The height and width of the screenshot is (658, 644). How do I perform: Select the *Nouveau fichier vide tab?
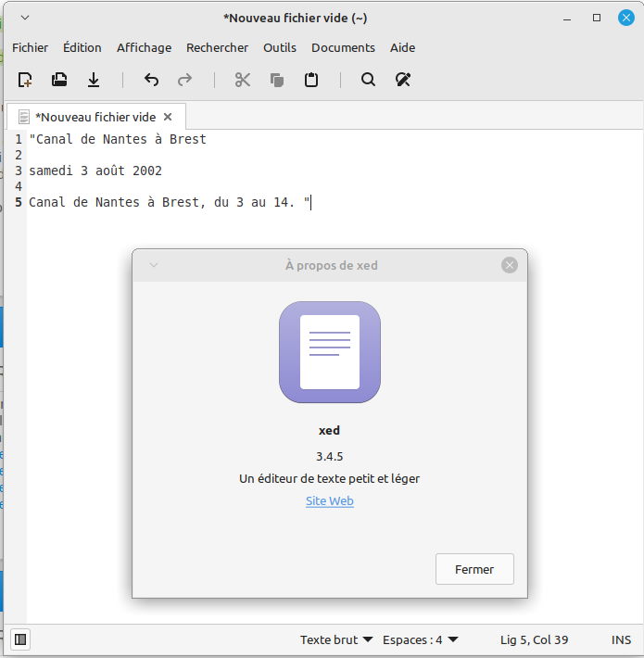(x=96, y=117)
